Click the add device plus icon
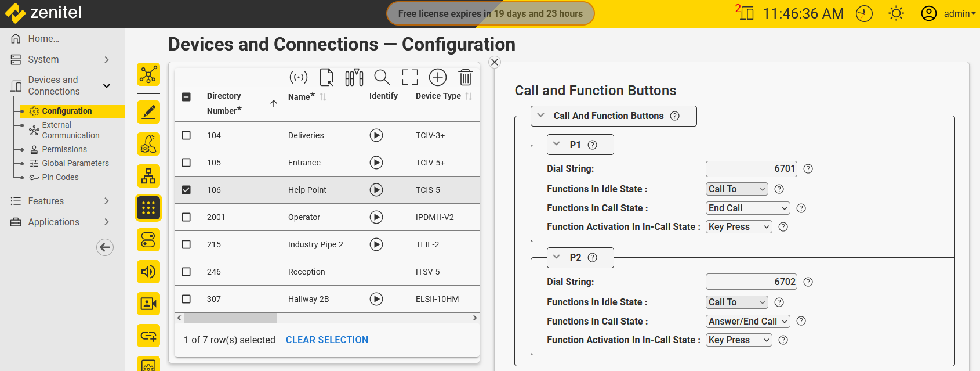 437,77
